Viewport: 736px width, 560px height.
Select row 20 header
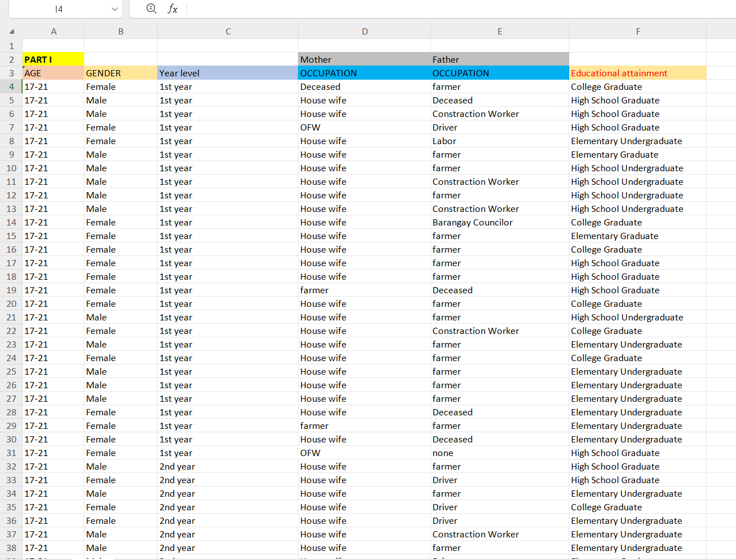tap(11, 303)
